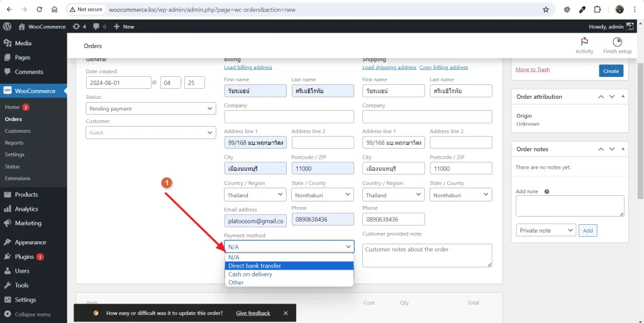Dismiss the feedback notification with X

tap(286, 313)
